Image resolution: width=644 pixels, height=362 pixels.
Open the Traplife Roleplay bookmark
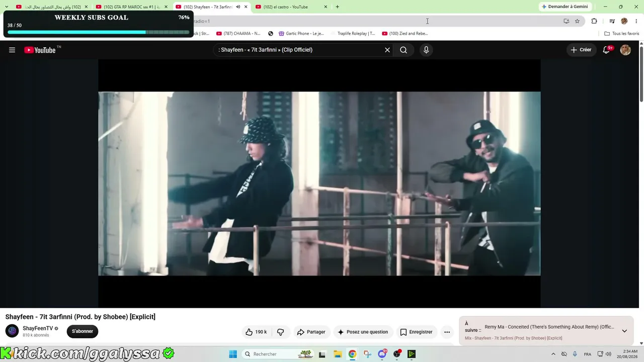tap(353, 34)
